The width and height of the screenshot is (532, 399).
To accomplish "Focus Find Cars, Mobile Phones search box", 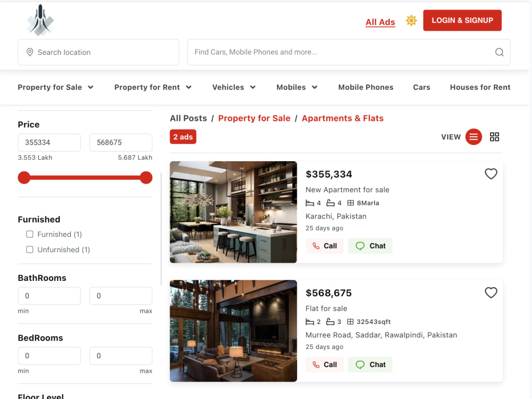I will coord(349,52).
